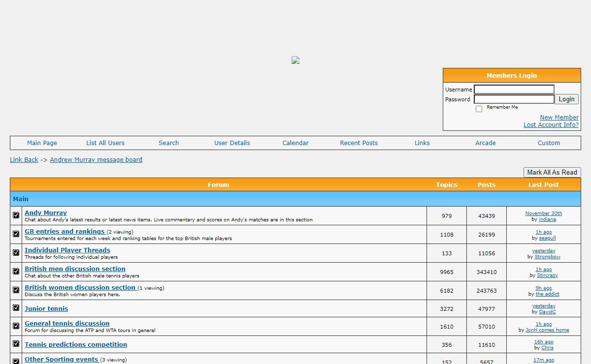Click the GB entries and rankings status icon
The width and height of the screenshot is (591, 364).
click(x=16, y=234)
